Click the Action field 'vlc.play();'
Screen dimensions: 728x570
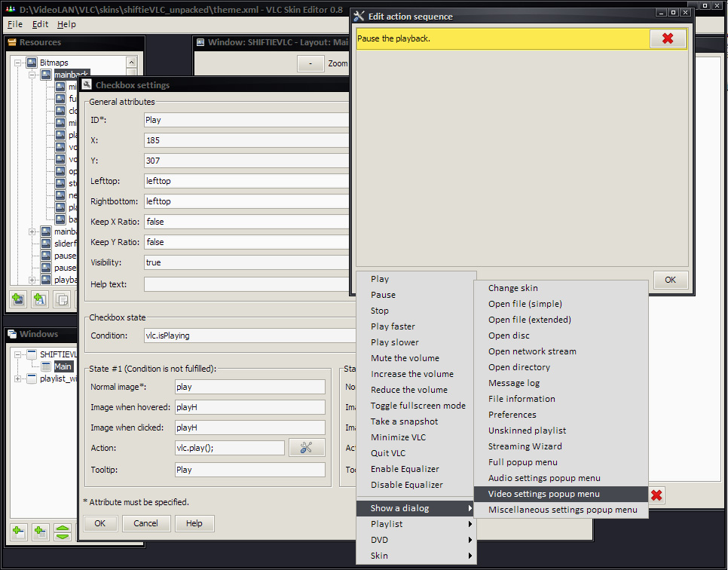230,448
